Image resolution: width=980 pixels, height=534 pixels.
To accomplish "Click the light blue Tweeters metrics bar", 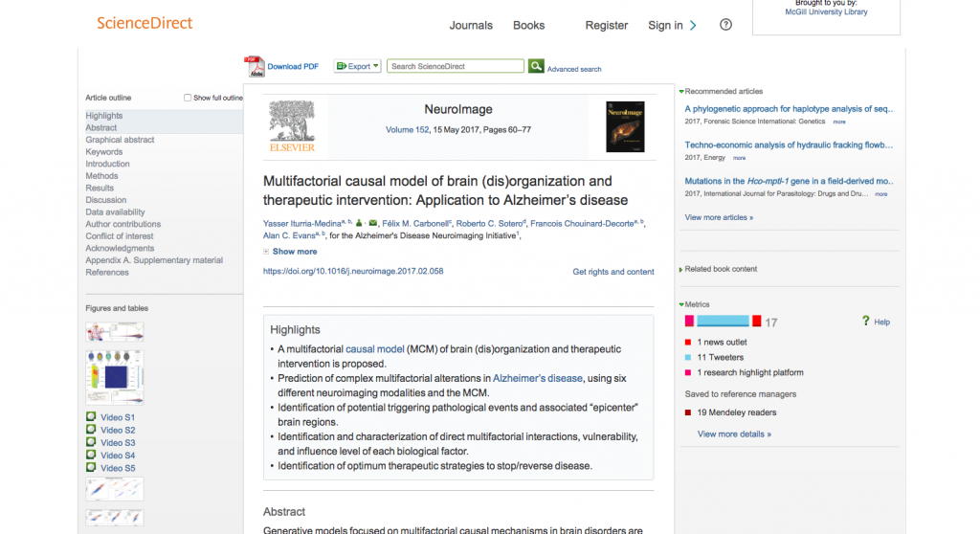I will coord(723,321).
